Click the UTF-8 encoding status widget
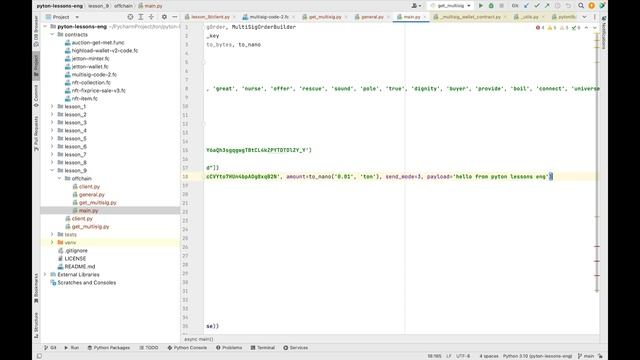640x360 pixels. click(463, 356)
